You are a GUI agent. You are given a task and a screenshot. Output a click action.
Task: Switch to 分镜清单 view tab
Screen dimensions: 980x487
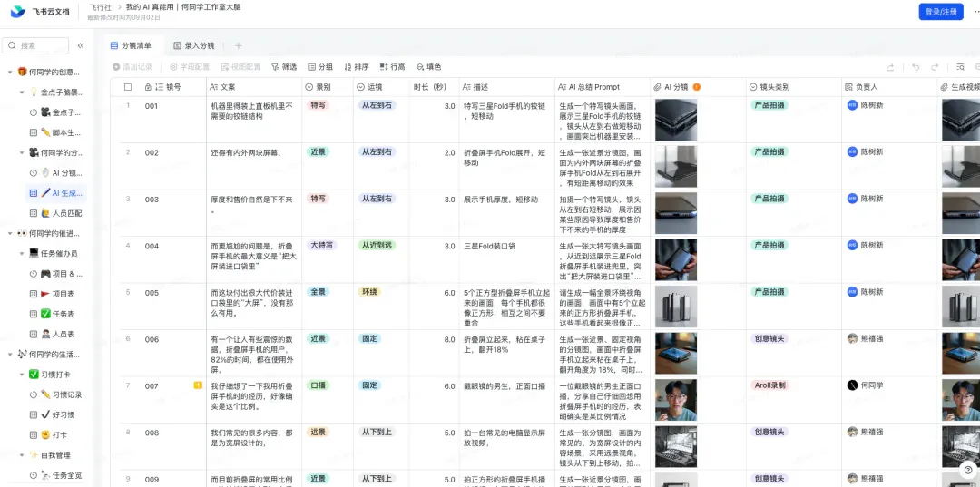[132, 45]
